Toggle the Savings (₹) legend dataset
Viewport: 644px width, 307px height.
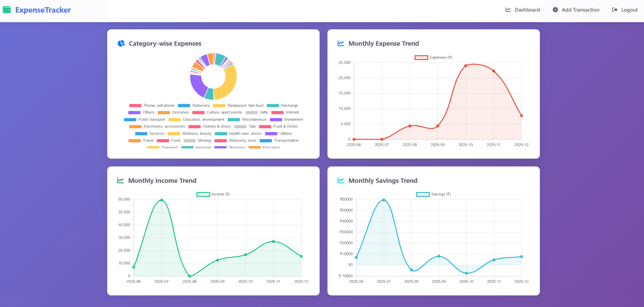(433, 194)
